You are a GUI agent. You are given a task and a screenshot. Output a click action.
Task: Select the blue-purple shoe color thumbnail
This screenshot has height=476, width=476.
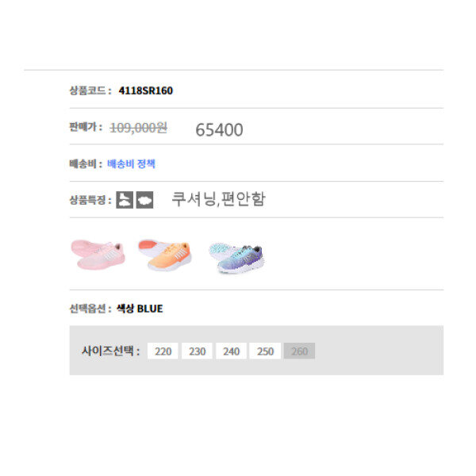(236, 257)
